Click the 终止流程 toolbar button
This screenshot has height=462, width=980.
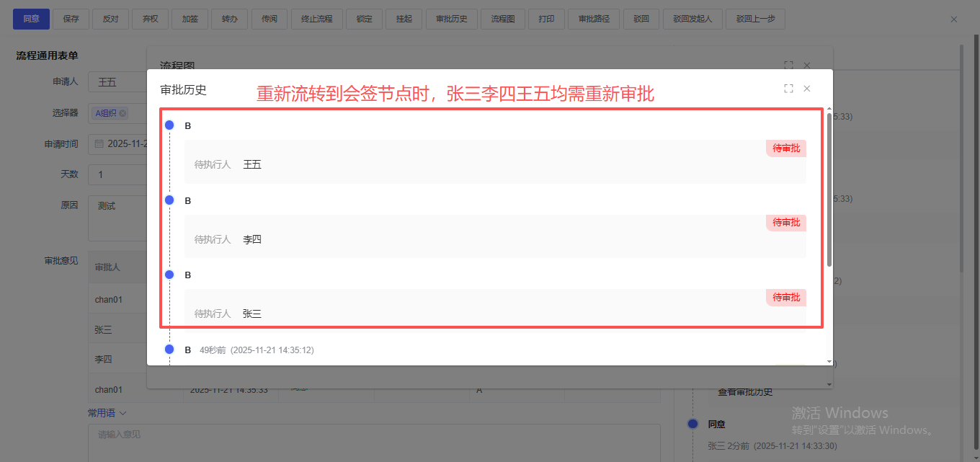[x=316, y=19]
